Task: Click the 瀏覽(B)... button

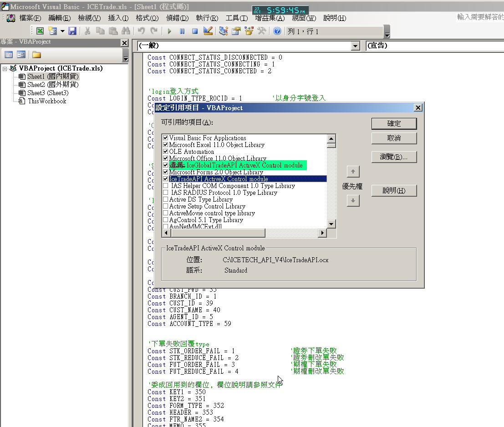Action: tap(394, 157)
